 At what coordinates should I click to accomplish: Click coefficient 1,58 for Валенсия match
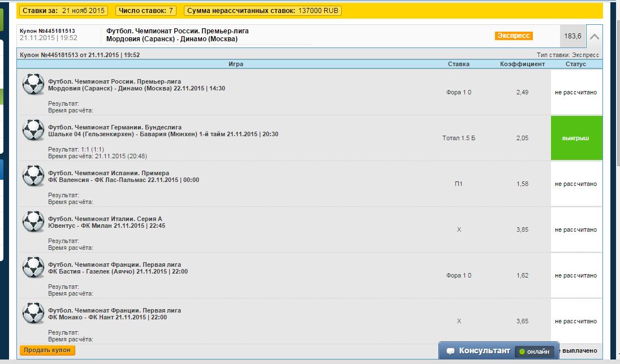522,184
